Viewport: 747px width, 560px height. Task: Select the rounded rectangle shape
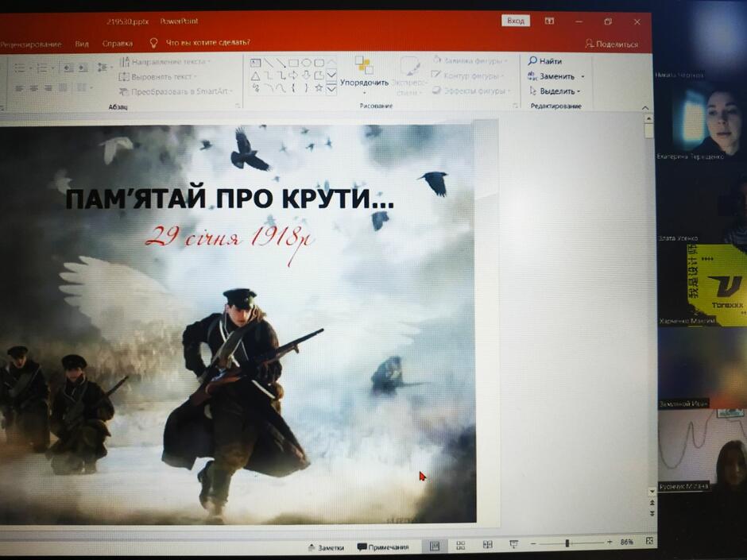click(319, 64)
